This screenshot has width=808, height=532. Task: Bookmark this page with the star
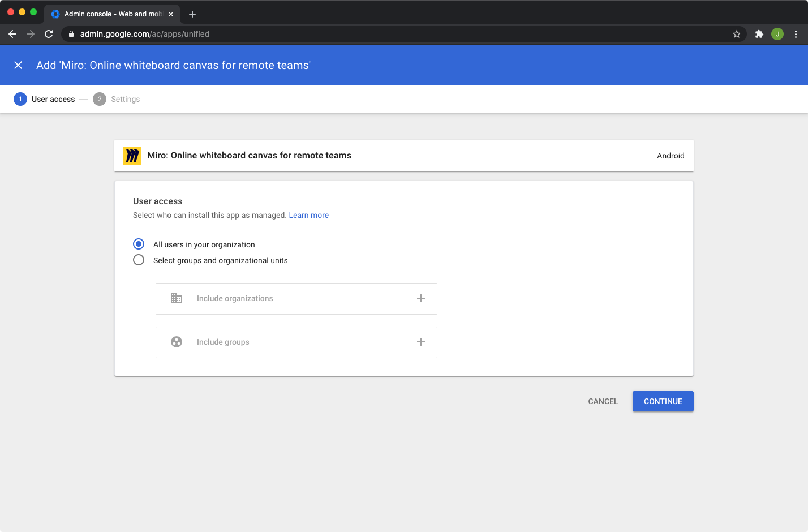[x=737, y=34]
